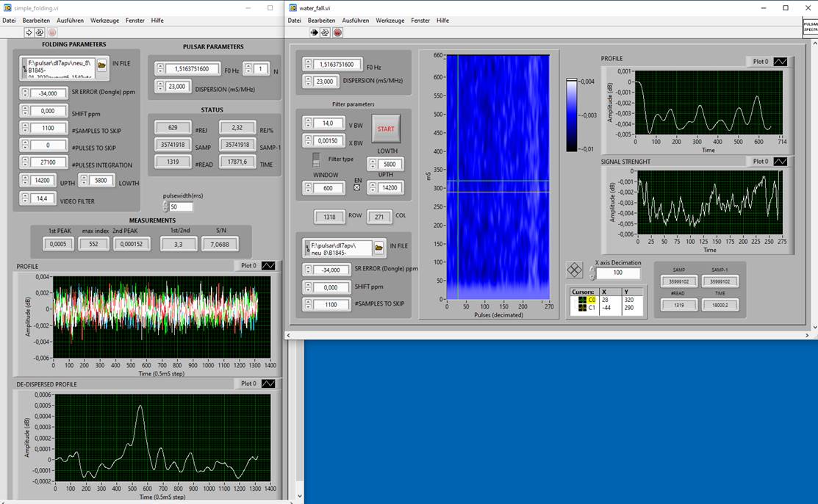This screenshot has width=818, height=504.
Task: Click the cursor mover diamond pad
Action: point(575,270)
